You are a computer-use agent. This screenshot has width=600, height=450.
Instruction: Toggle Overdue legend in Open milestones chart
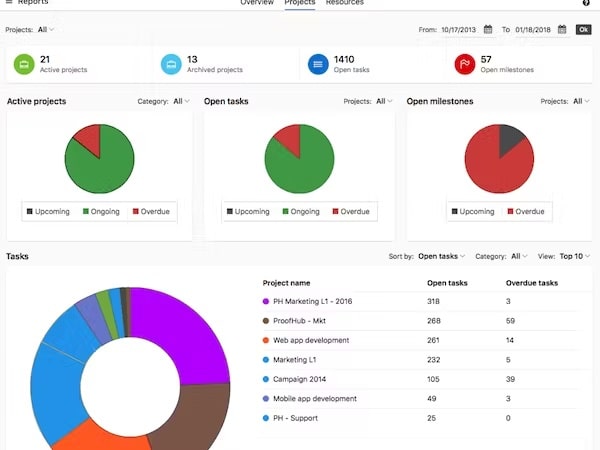point(526,211)
